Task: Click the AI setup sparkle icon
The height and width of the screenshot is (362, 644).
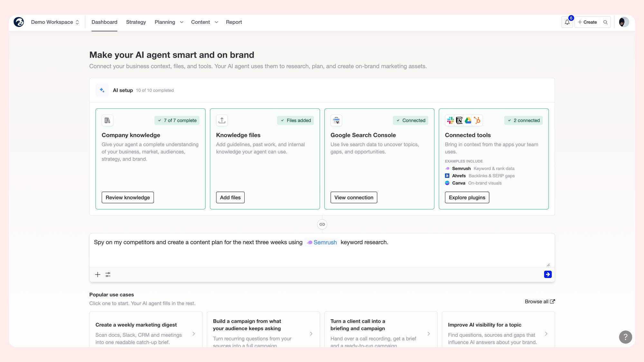Action: tap(102, 90)
